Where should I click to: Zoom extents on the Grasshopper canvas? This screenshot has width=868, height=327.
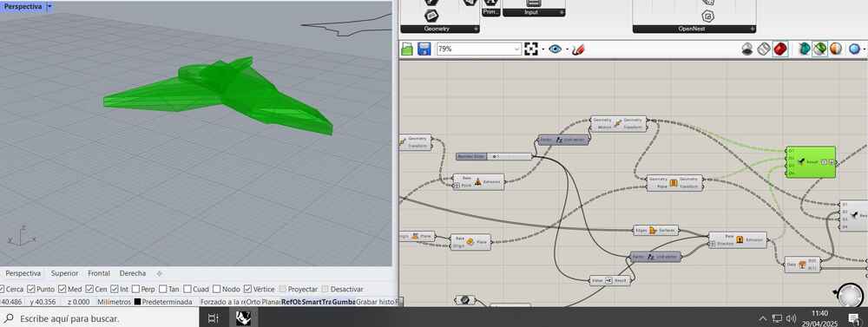531,49
